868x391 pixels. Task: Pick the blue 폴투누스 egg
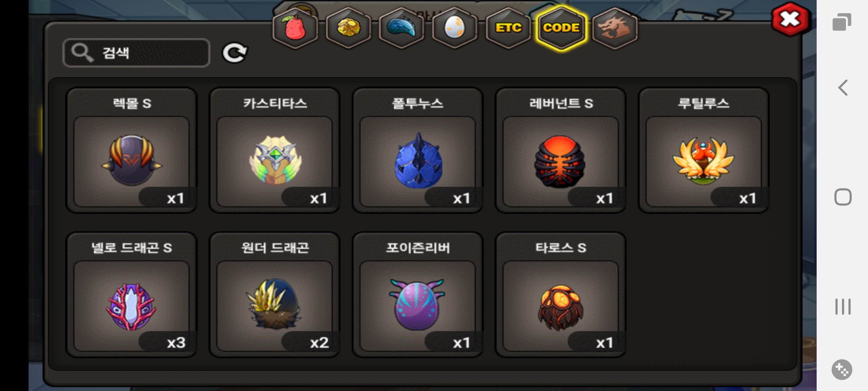[x=418, y=150]
